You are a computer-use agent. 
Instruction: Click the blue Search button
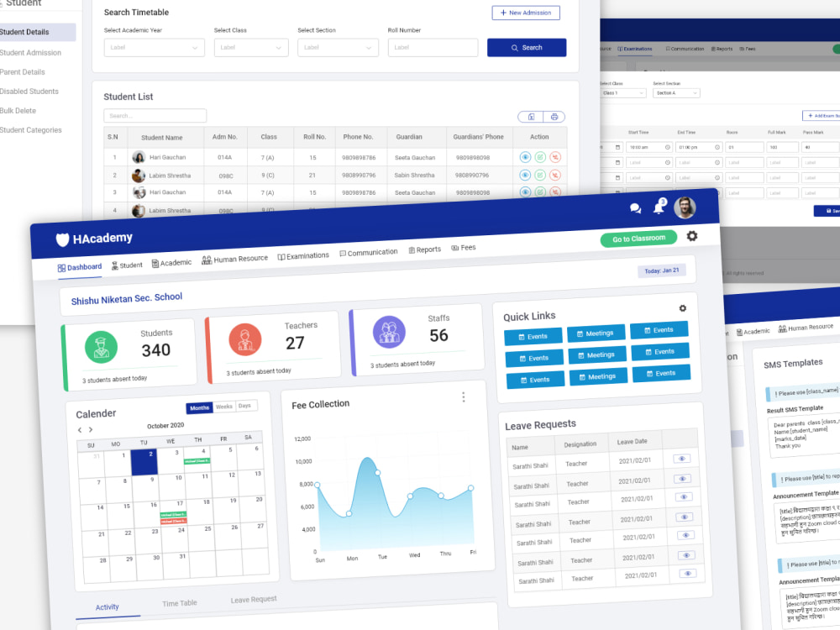pos(527,48)
